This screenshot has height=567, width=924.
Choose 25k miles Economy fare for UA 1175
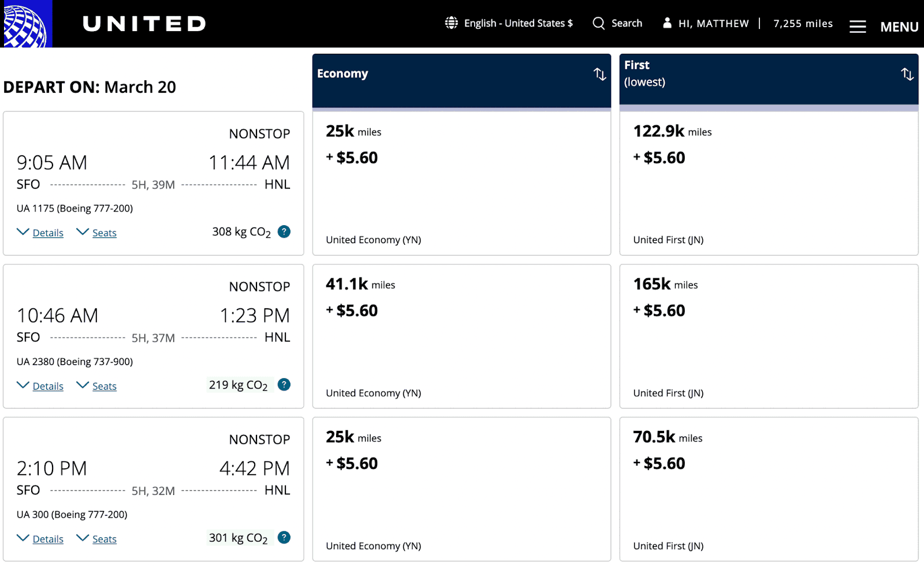461,183
